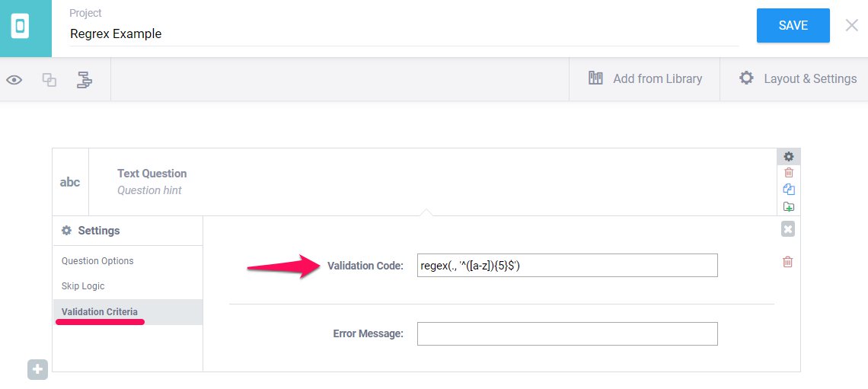Preview the form with the eye icon

(14, 79)
